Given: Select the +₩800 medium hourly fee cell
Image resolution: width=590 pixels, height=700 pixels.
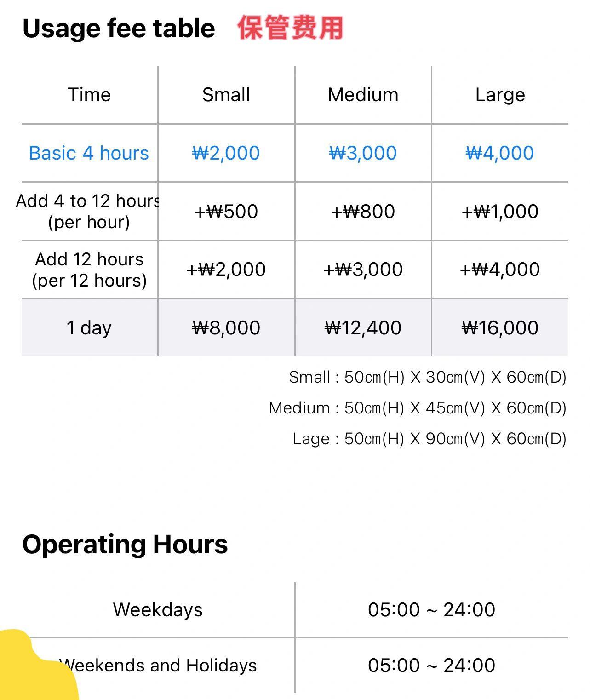Looking at the screenshot, I should [363, 212].
